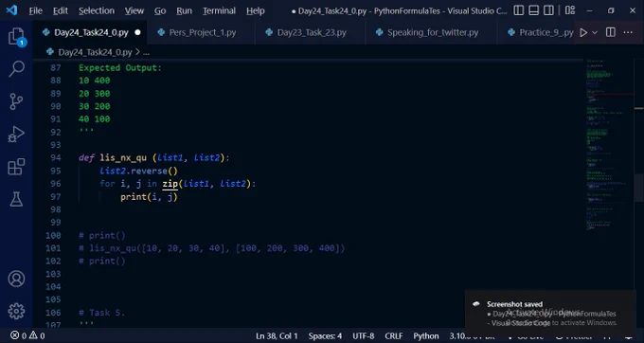Click the Day24_Task24_0.py breadcrumb
The height and width of the screenshot is (343, 644).
coord(95,52)
